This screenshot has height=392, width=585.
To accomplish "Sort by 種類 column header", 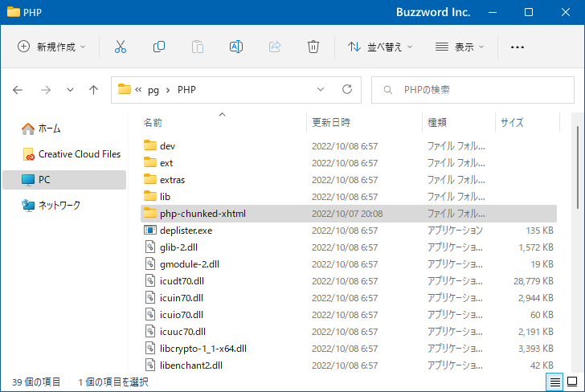I will (x=459, y=122).
